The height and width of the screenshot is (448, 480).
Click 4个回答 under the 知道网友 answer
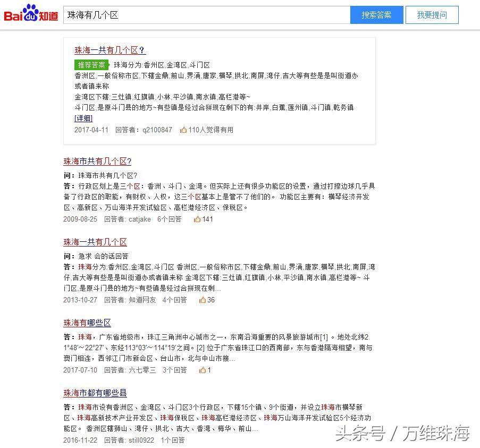pos(174,300)
